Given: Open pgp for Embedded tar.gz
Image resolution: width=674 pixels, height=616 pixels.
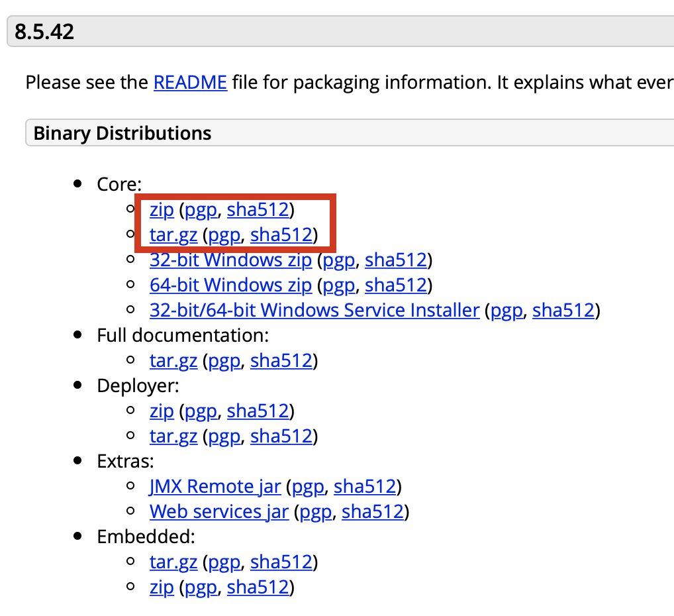Looking at the screenshot, I should [x=224, y=562].
